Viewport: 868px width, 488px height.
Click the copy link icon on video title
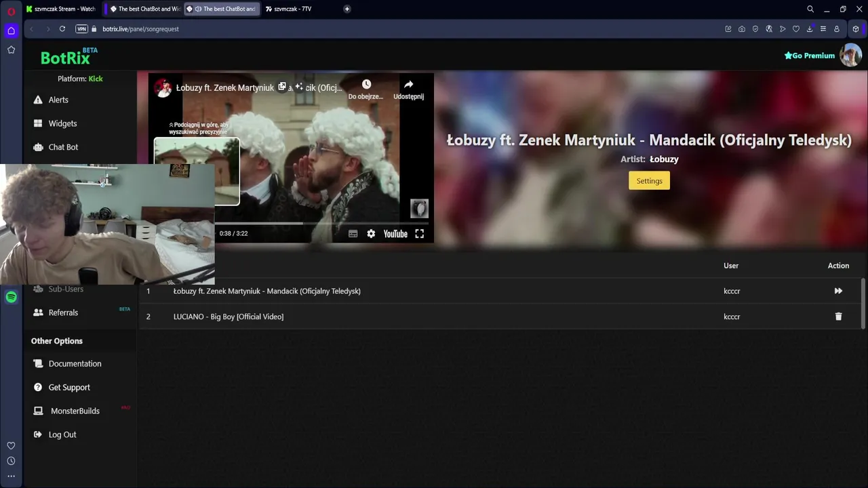282,87
